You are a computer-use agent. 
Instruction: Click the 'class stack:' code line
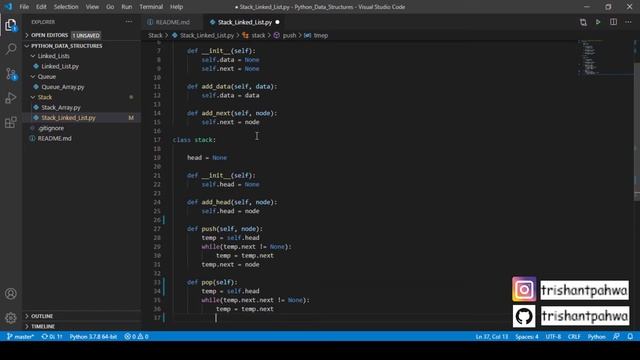(x=194, y=140)
